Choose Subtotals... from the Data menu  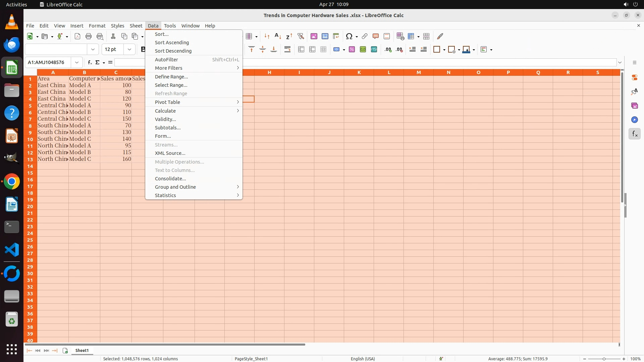click(x=168, y=128)
